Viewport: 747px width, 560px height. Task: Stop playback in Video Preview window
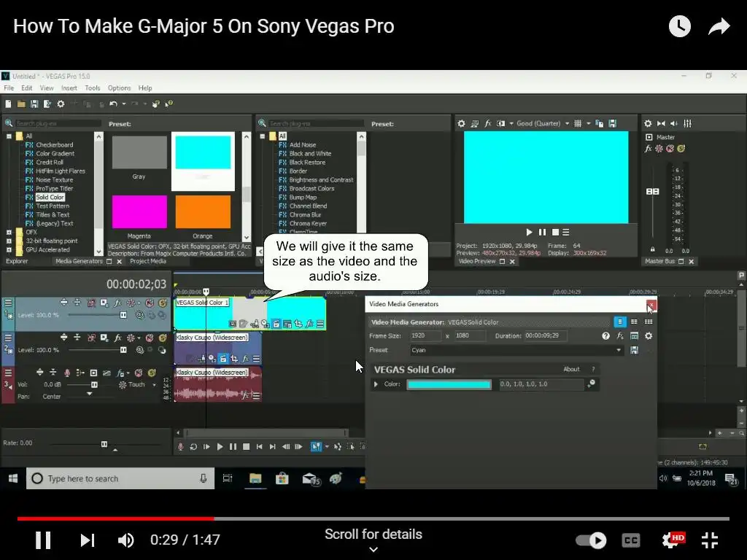click(555, 233)
